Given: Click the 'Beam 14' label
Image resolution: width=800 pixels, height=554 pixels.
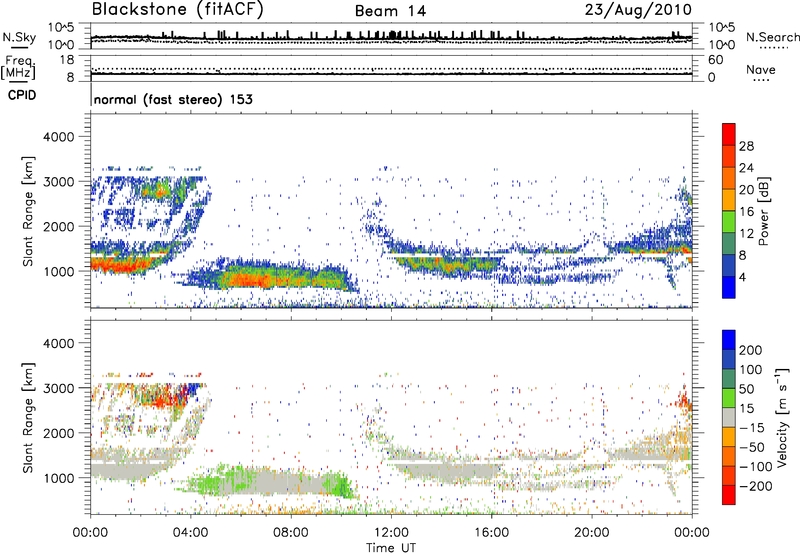Looking at the screenshot, I should [x=390, y=11].
